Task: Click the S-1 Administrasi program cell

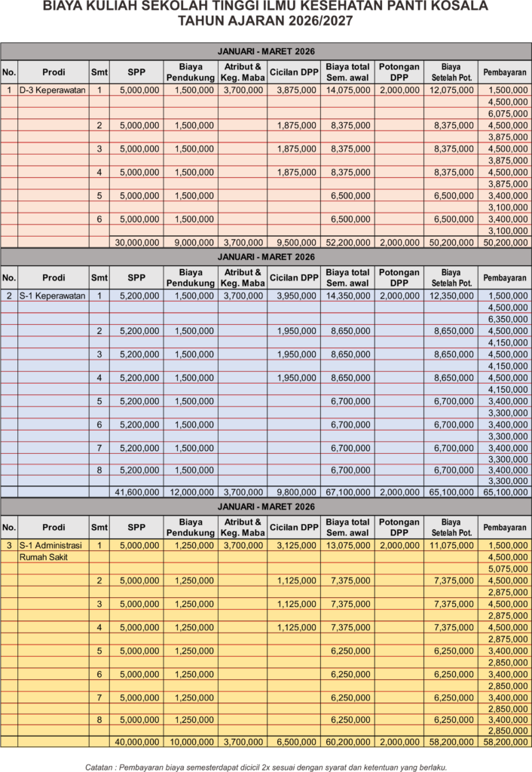Action: click(x=53, y=545)
